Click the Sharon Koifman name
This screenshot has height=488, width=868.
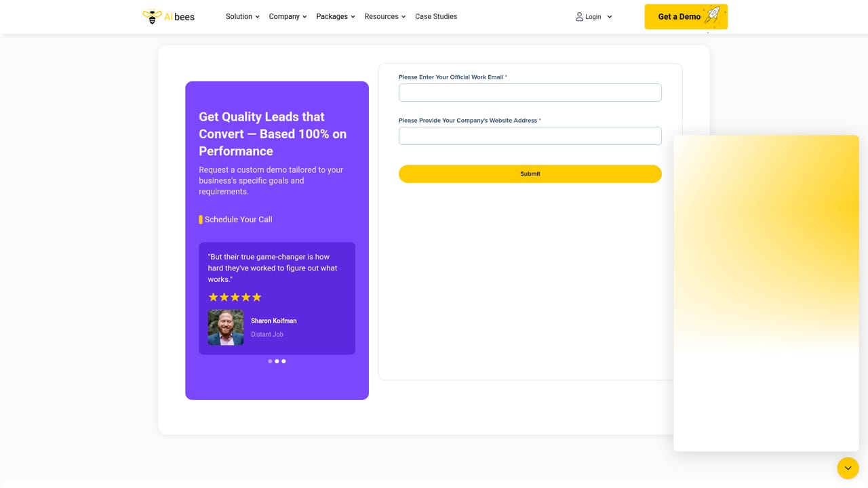(x=274, y=321)
